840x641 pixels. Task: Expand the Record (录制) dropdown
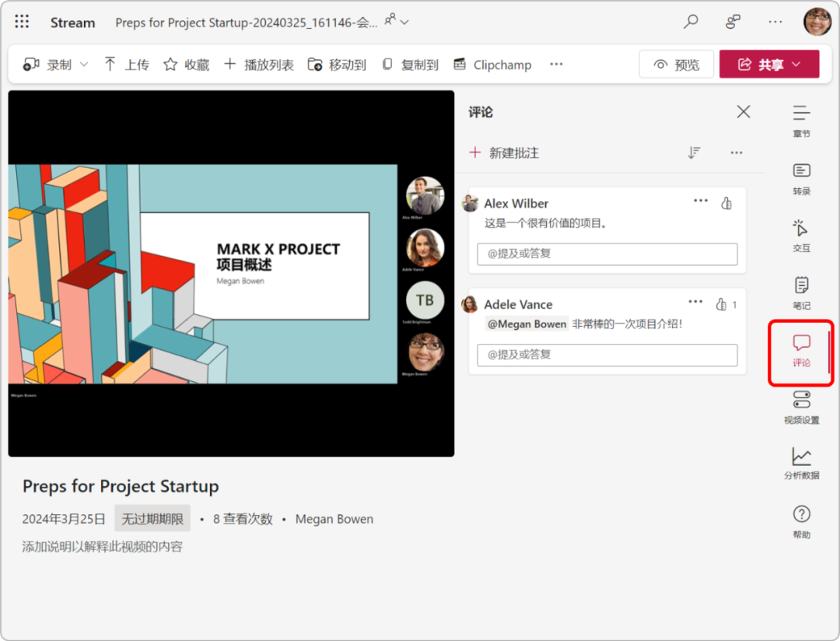tap(84, 65)
